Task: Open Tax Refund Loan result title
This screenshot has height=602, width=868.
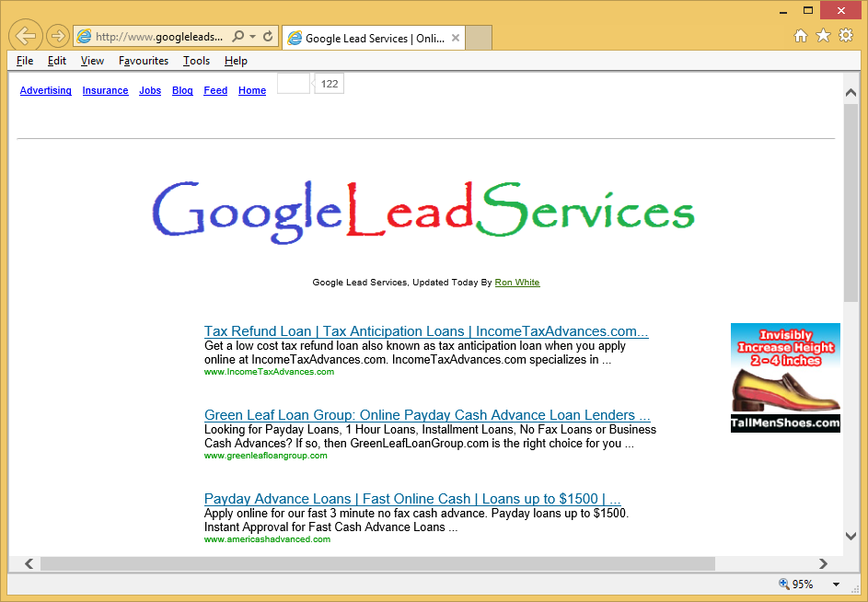Action: coord(426,331)
